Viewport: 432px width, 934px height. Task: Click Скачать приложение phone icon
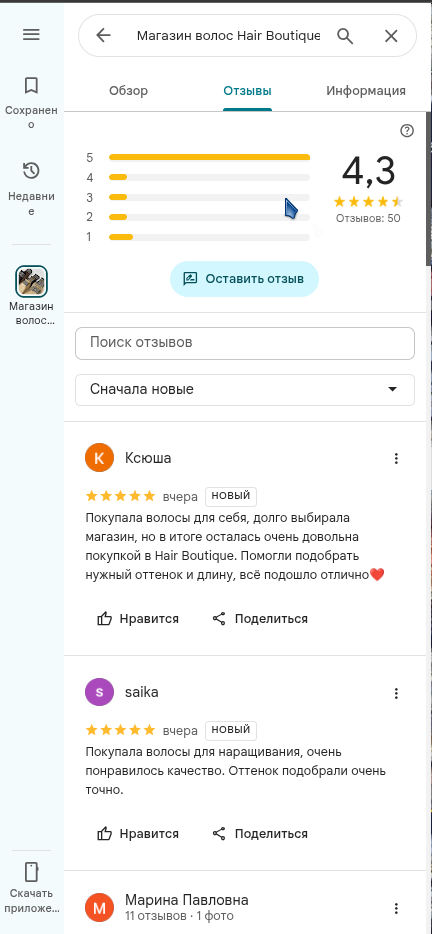(x=31, y=872)
